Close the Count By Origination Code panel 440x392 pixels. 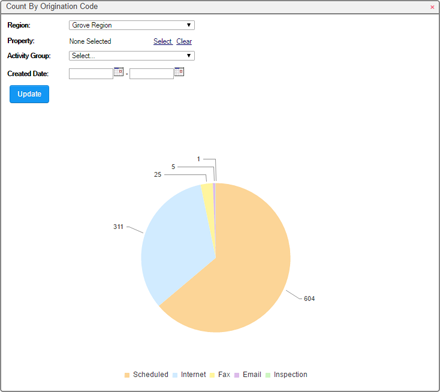click(432, 7)
